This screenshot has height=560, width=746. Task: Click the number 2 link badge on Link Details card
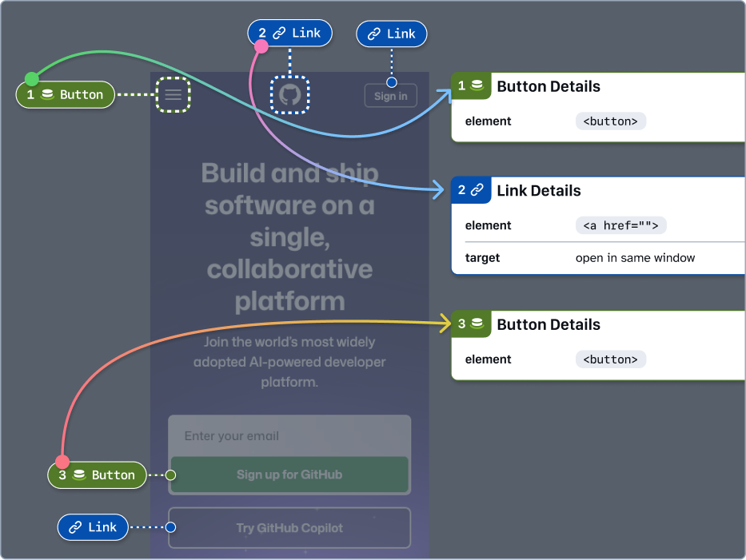pyautogui.click(x=470, y=190)
